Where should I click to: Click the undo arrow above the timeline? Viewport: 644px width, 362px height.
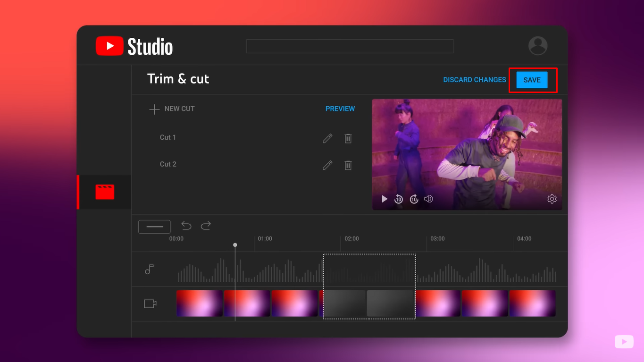click(186, 226)
